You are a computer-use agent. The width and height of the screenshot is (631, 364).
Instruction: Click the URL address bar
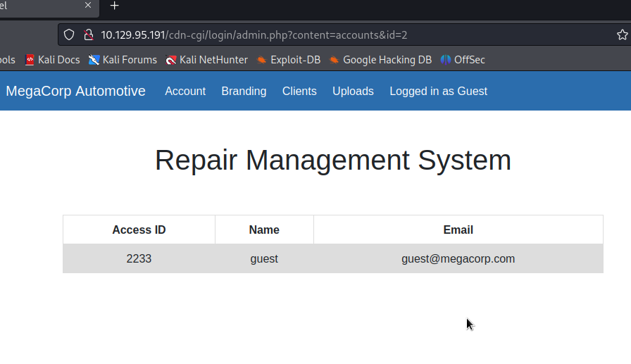[352, 34]
